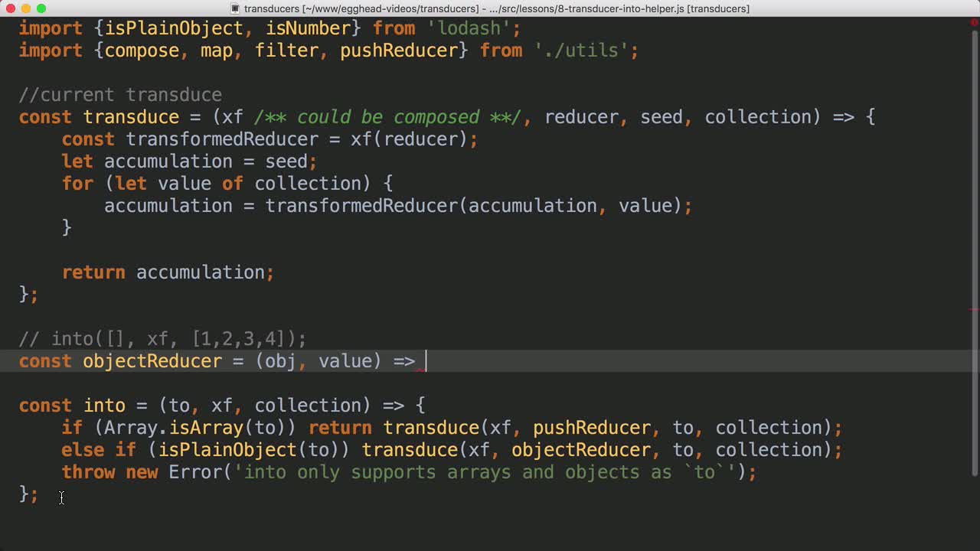Click '(obj, value)' parameters of objectReducer
980x551 pixels.
coord(318,361)
